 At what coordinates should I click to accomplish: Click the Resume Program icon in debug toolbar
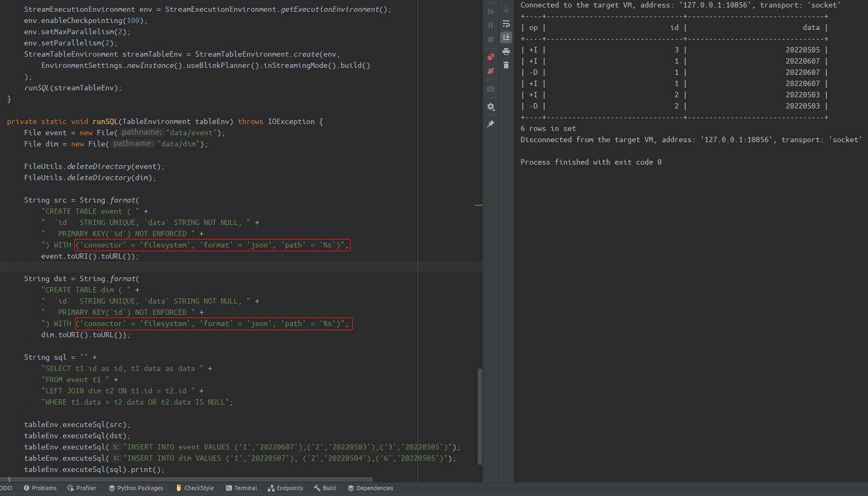pos(491,11)
